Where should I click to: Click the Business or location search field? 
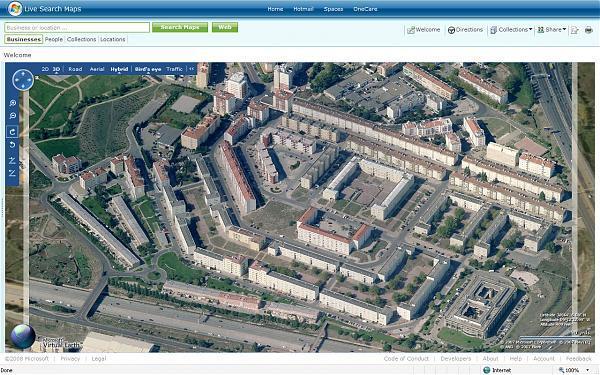coord(77,28)
